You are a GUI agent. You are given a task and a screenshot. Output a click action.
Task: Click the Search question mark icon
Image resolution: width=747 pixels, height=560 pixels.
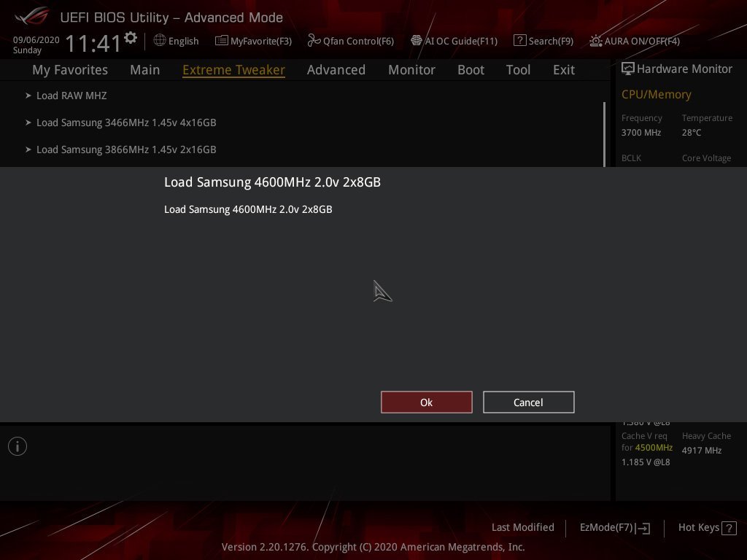[x=519, y=41]
